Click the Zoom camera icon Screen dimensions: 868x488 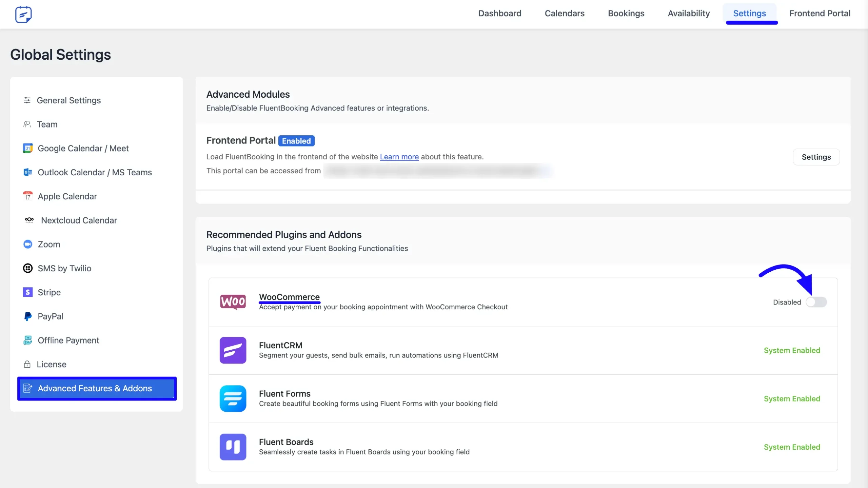point(28,244)
